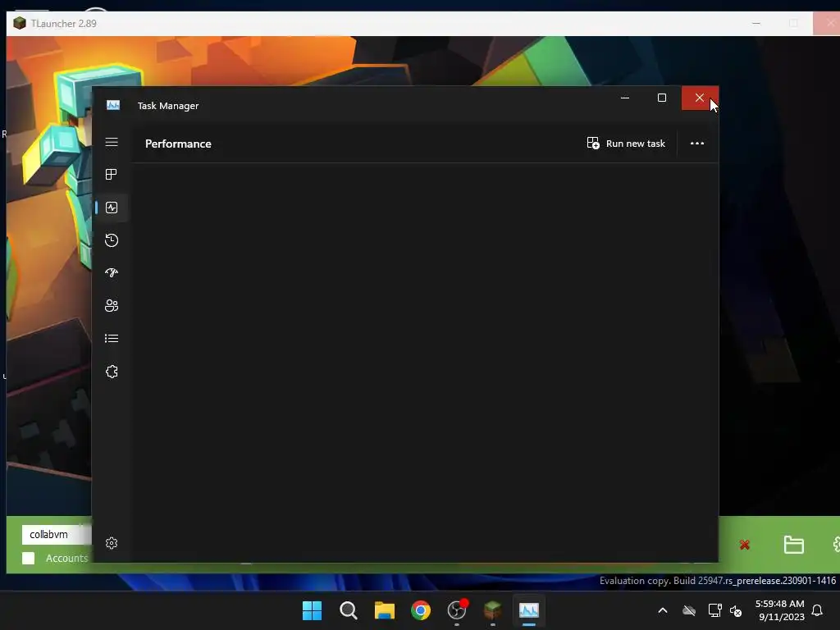Click the network status tray icon
The image size is (840, 630).
coord(714,610)
